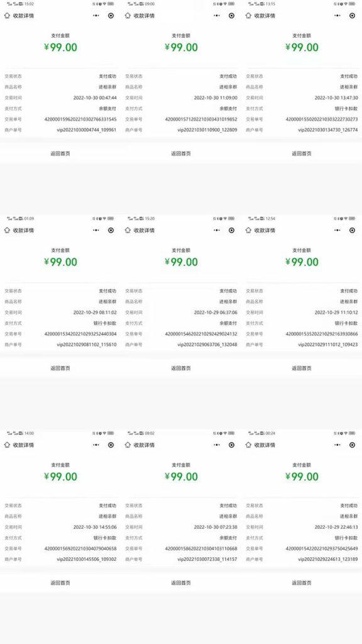
Task: Click 返回首页 below order vip20221029224613_123189
Action: click(x=302, y=583)
